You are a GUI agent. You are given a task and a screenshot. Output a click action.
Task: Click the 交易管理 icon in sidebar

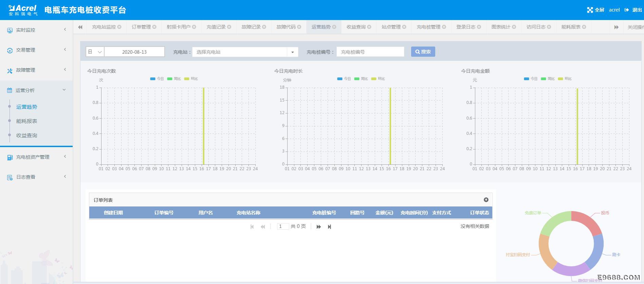[10, 50]
